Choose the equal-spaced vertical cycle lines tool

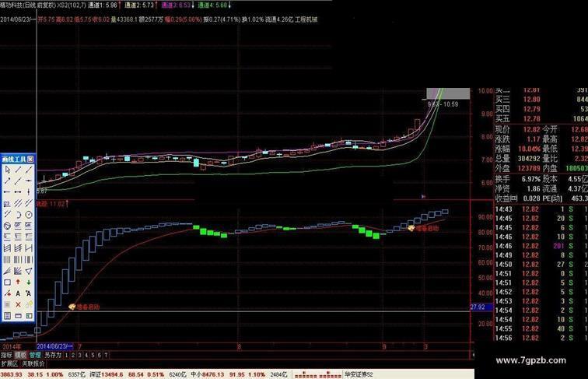[x=7, y=260]
